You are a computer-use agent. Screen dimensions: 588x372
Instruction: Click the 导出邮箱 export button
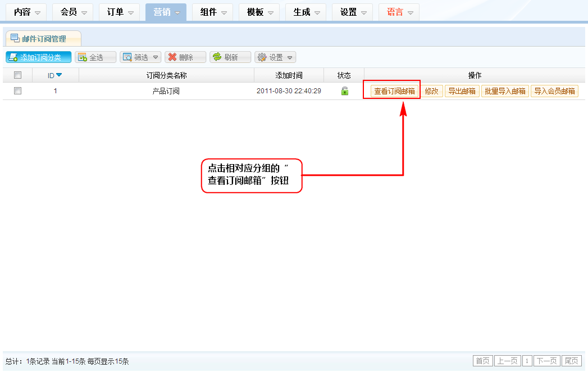coord(462,91)
